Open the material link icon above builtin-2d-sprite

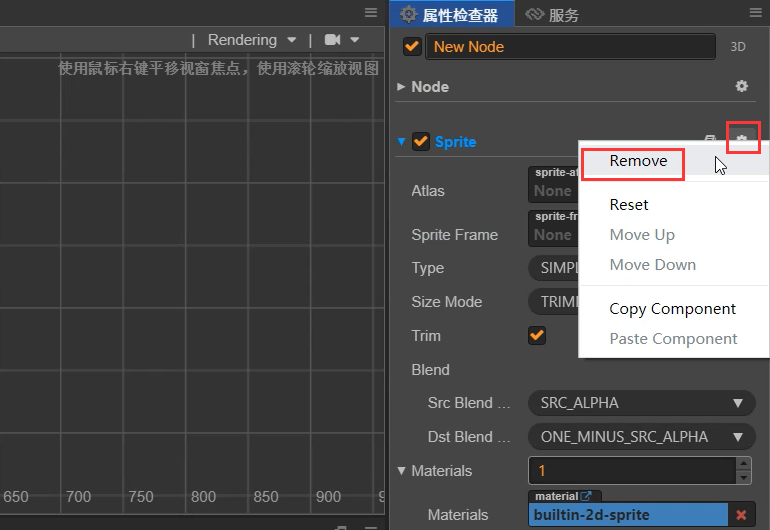click(587, 496)
